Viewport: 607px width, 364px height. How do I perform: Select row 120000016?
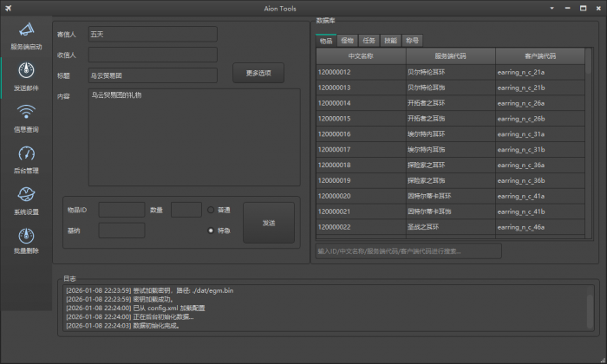point(450,133)
